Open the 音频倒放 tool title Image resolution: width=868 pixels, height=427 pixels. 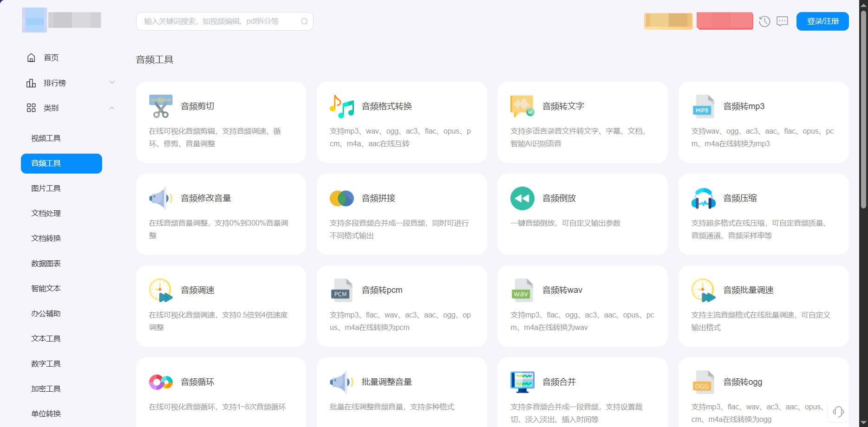click(x=559, y=198)
